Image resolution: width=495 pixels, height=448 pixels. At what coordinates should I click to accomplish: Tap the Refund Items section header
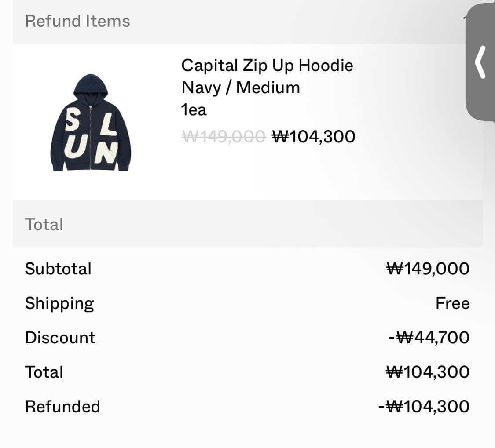(77, 21)
